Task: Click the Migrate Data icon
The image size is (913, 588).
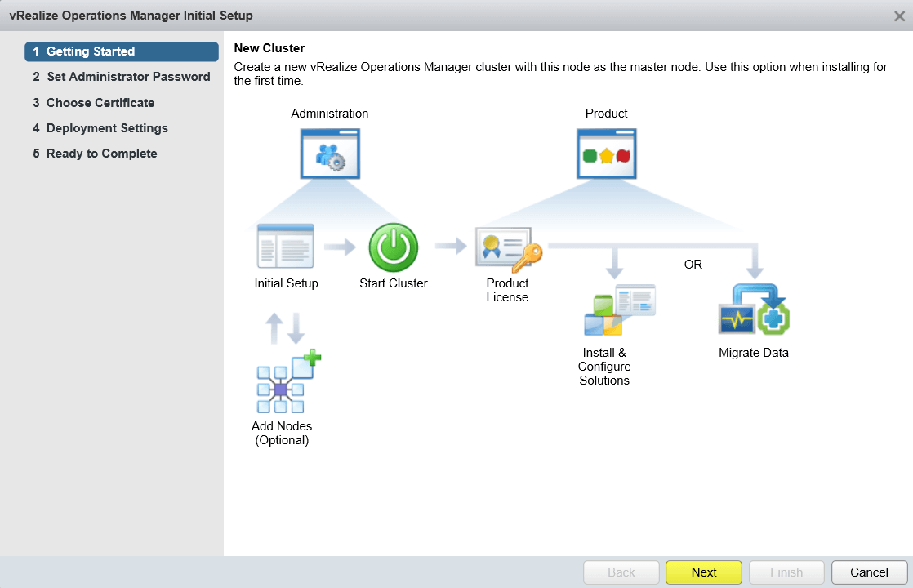Action: point(753,312)
